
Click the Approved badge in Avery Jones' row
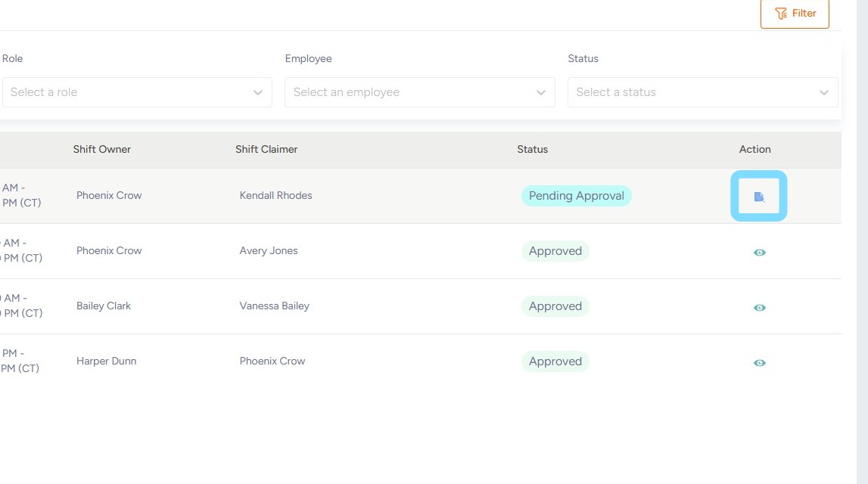pyautogui.click(x=555, y=251)
